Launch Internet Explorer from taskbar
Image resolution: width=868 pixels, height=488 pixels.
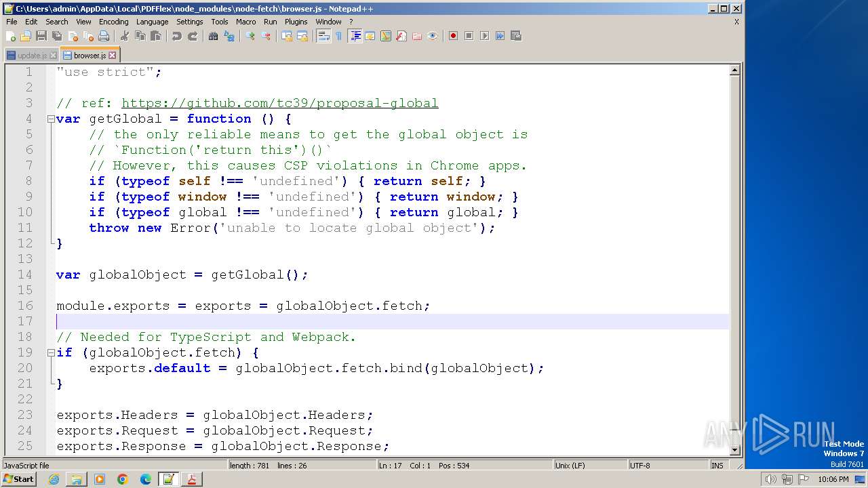coord(54,479)
